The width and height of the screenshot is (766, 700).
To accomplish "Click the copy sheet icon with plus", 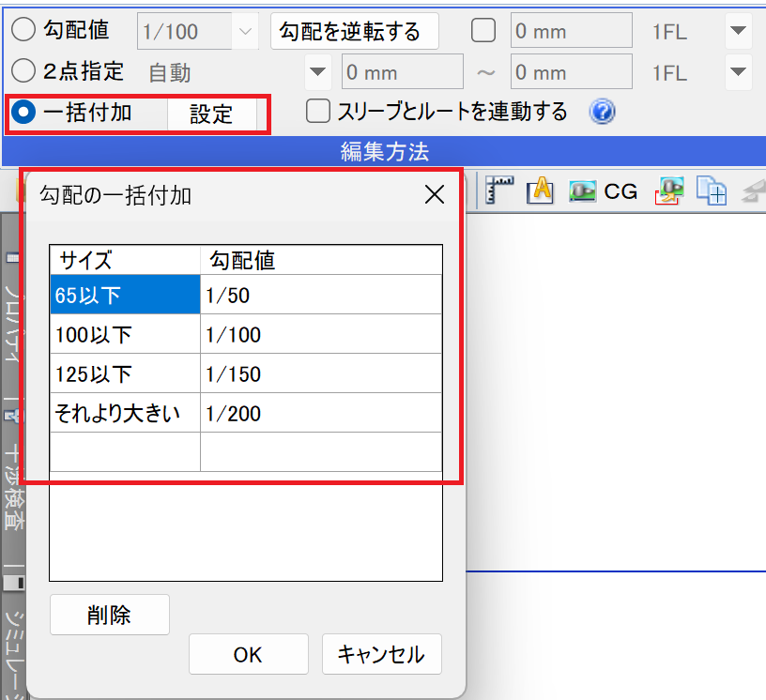I will (712, 191).
